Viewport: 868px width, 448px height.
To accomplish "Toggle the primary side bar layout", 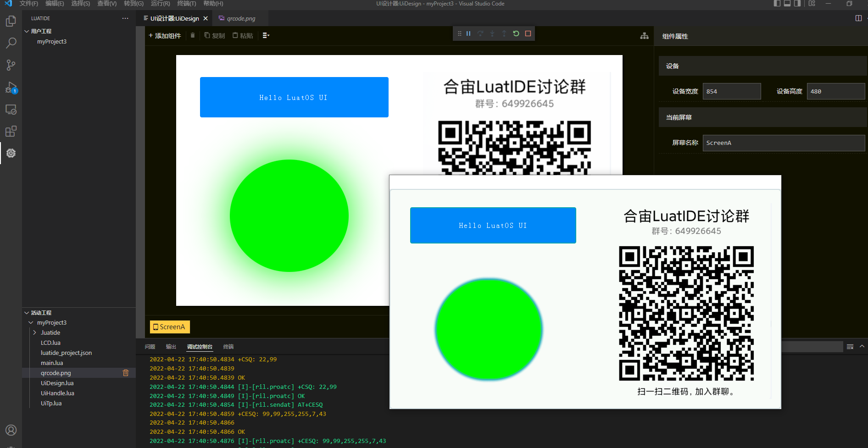I will point(777,4).
